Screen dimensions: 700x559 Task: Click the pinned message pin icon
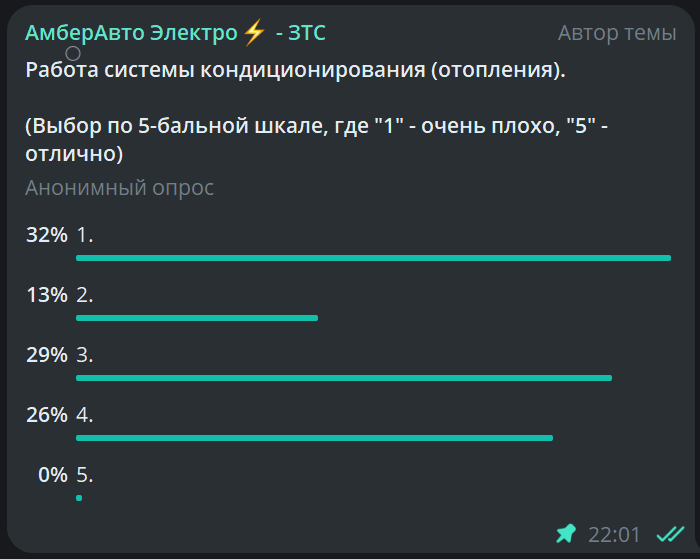click(566, 534)
